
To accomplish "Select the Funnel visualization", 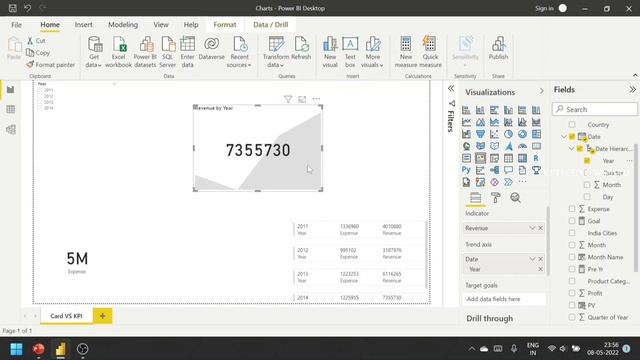I will [x=480, y=134].
